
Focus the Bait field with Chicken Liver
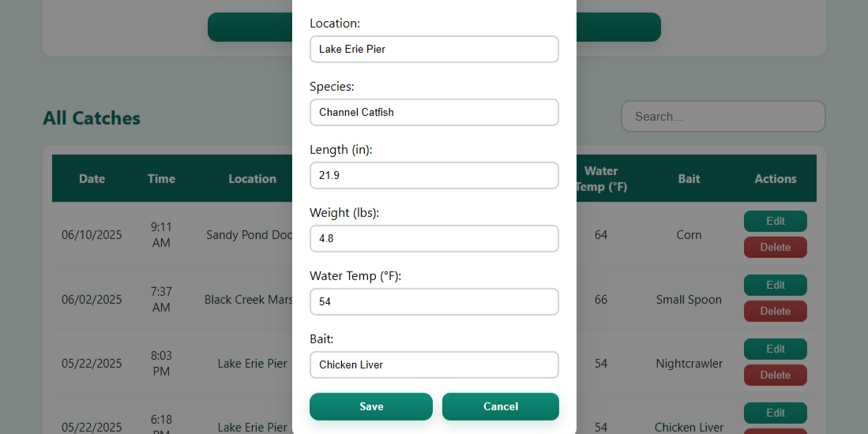tap(434, 365)
